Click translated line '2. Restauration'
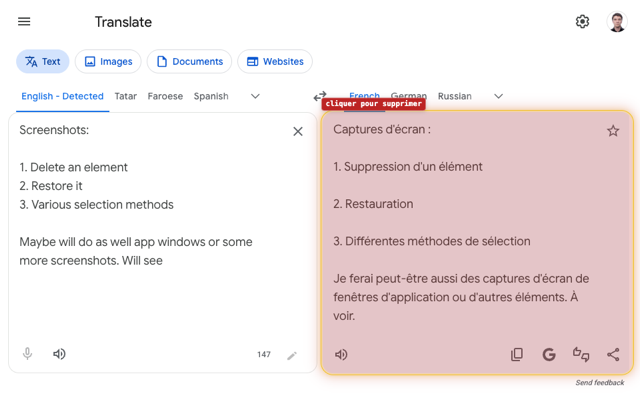This screenshot has height=400, width=640. point(373,204)
